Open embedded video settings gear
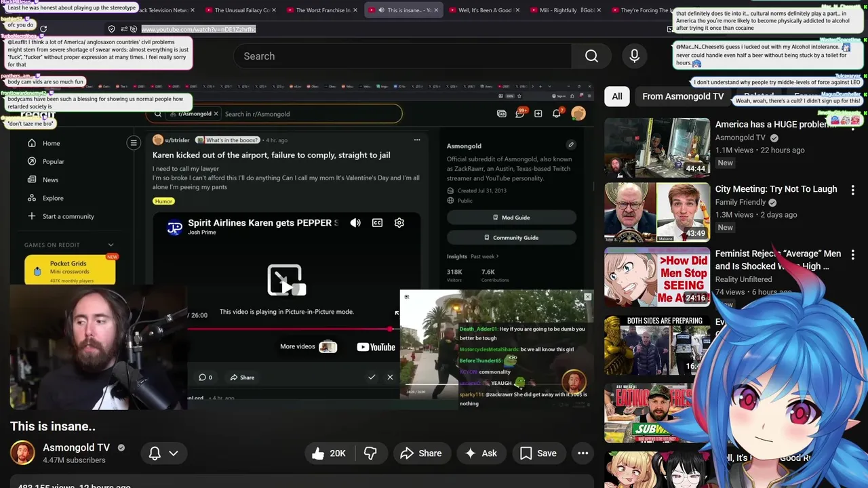 point(399,222)
